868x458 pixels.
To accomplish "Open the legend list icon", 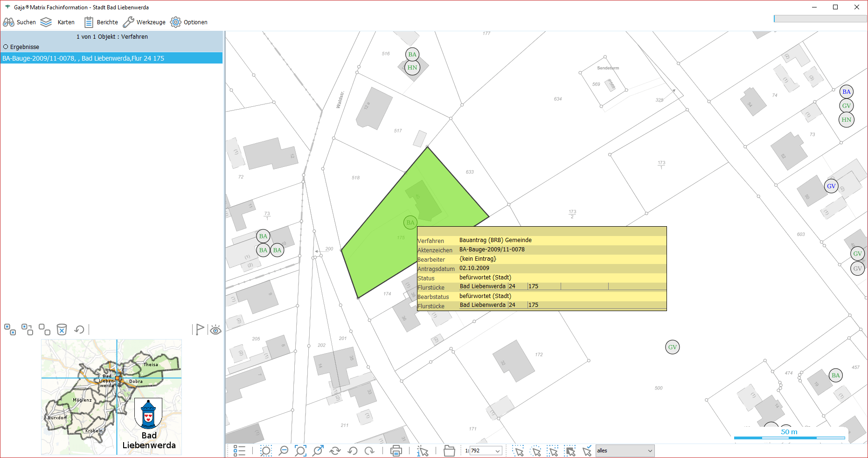I will coord(239,451).
